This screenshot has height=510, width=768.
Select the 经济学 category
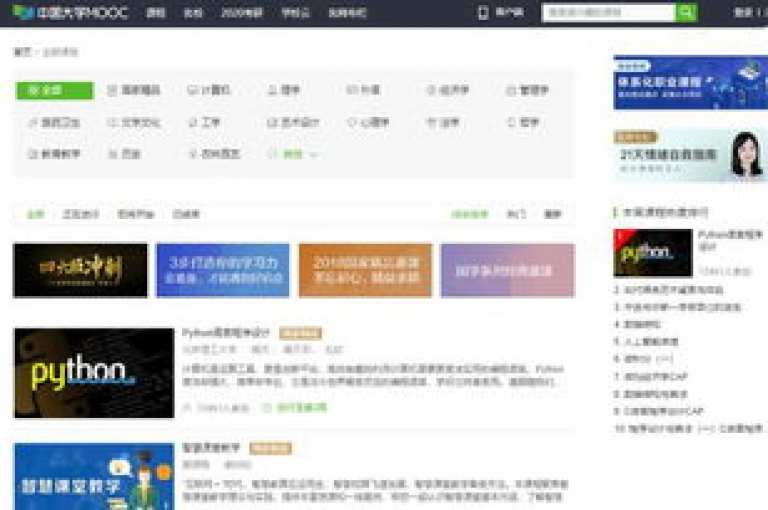coord(448,90)
